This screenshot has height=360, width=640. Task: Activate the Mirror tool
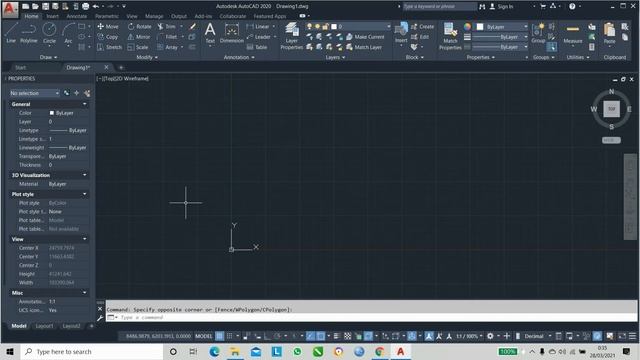(139, 37)
